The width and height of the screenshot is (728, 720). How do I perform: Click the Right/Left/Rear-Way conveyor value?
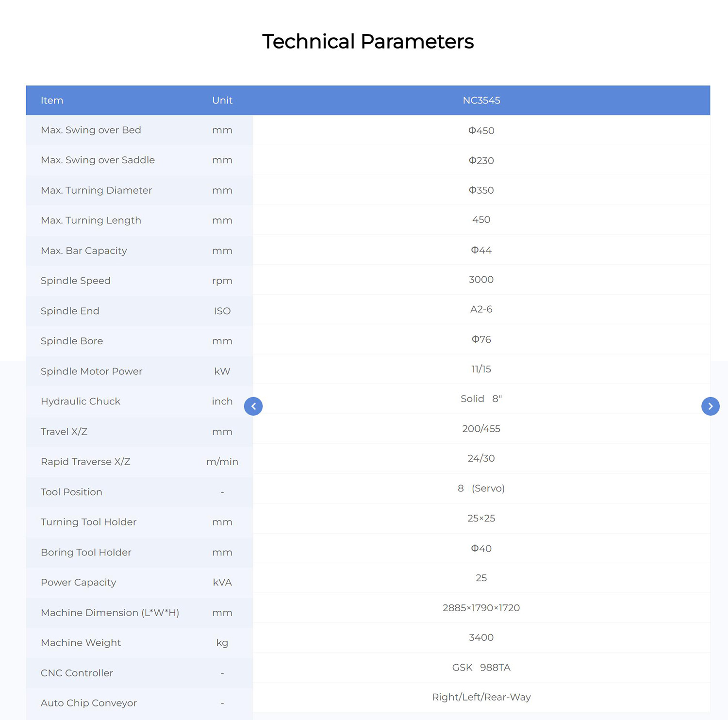pyautogui.click(x=481, y=697)
